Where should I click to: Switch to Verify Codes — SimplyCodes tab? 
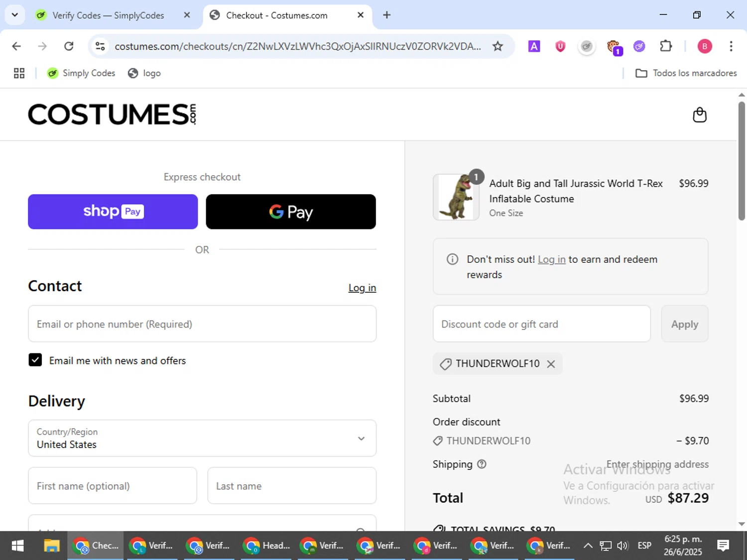click(108, 15)
